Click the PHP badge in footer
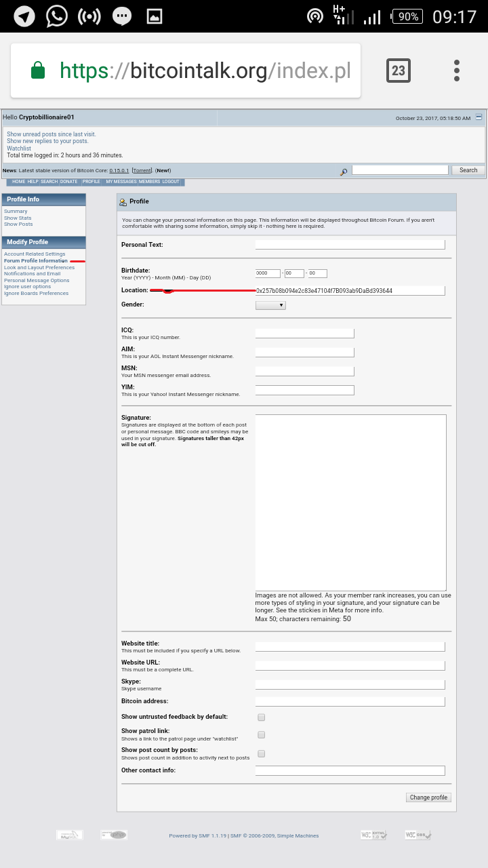The height and width of the screenshot is (868, 488). (x=114, y=835)
